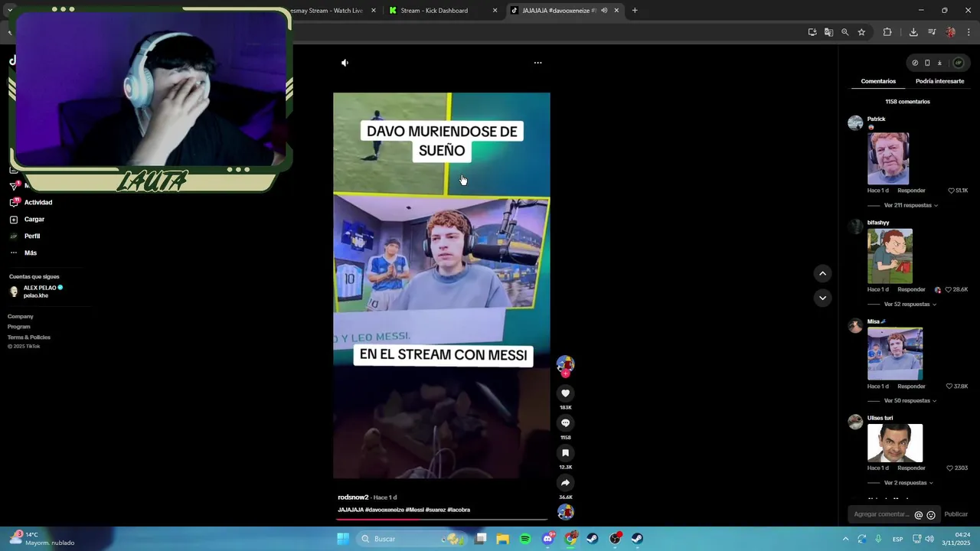Open the #davooxeneize hashtag

click(x=384, y=510)
